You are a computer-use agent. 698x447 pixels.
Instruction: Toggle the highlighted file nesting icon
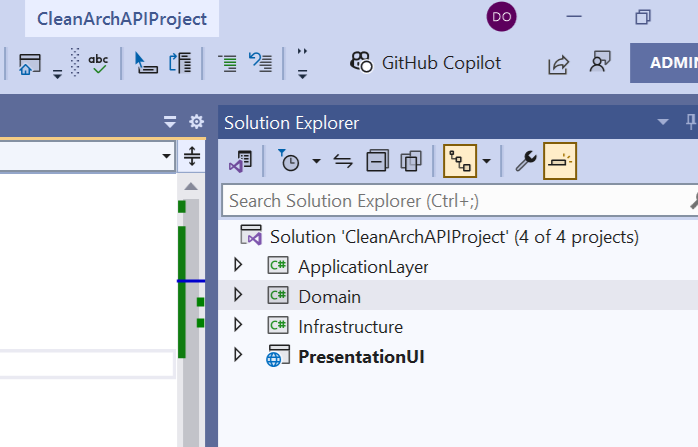click(460, 161)
